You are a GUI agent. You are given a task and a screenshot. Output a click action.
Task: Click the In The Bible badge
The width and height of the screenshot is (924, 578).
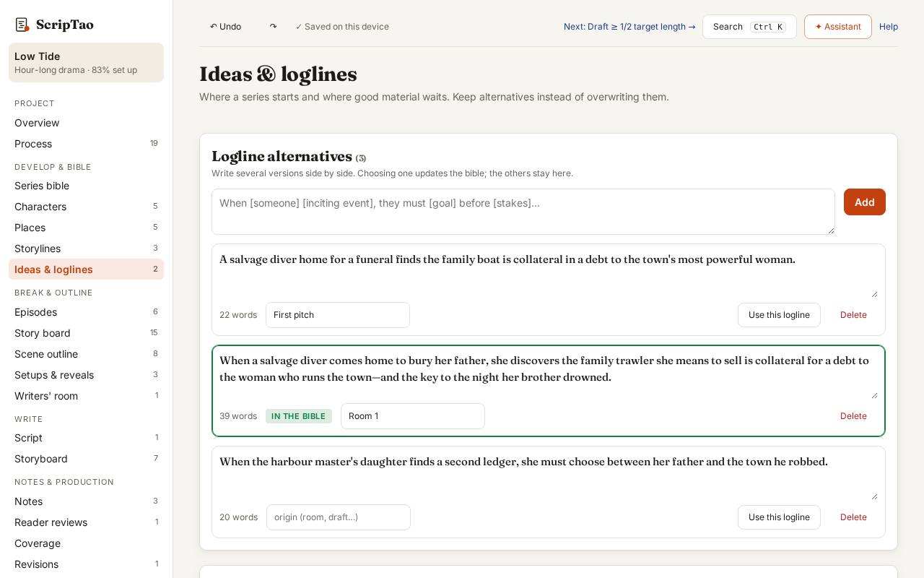tap(299, 416)
